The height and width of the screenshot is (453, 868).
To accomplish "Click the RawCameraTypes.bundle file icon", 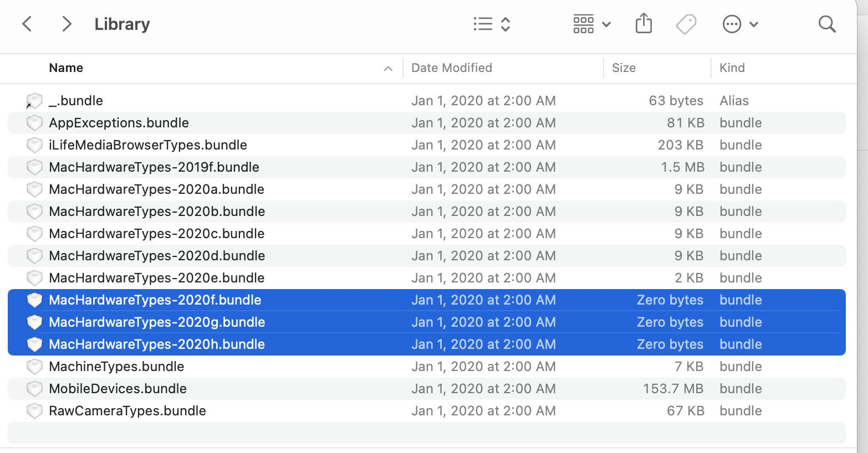I will pyautogui.click(x=34, y=411).
